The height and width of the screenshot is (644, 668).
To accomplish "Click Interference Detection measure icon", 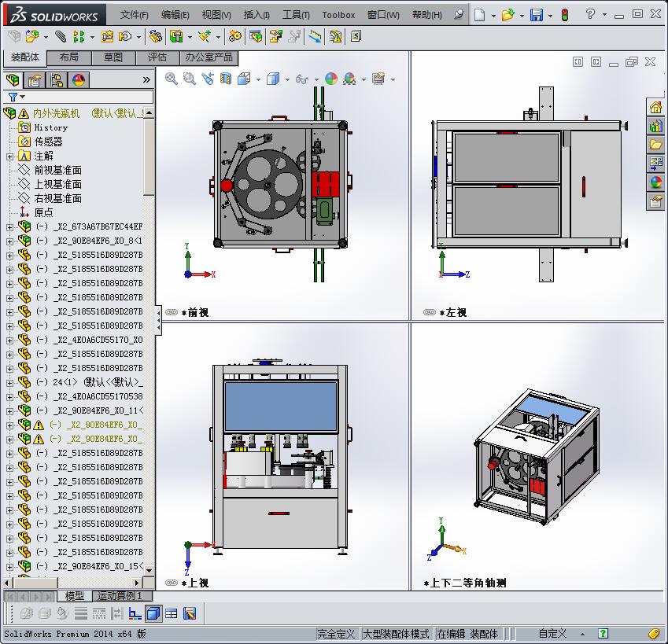I will coord(315,37).
